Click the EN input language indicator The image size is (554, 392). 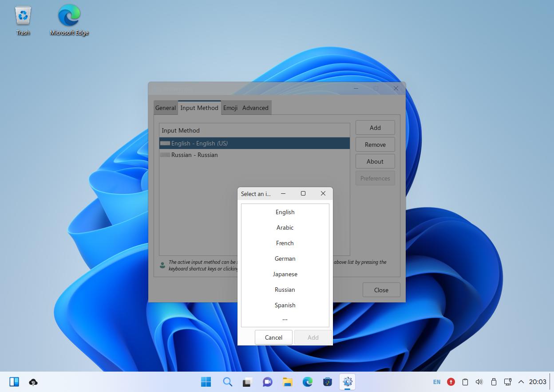tap(437, 382)
